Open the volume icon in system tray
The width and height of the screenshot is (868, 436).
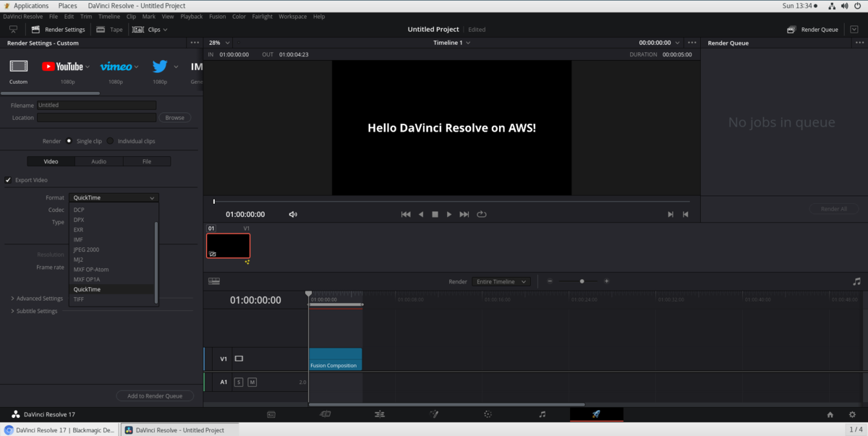coord(845,6)
